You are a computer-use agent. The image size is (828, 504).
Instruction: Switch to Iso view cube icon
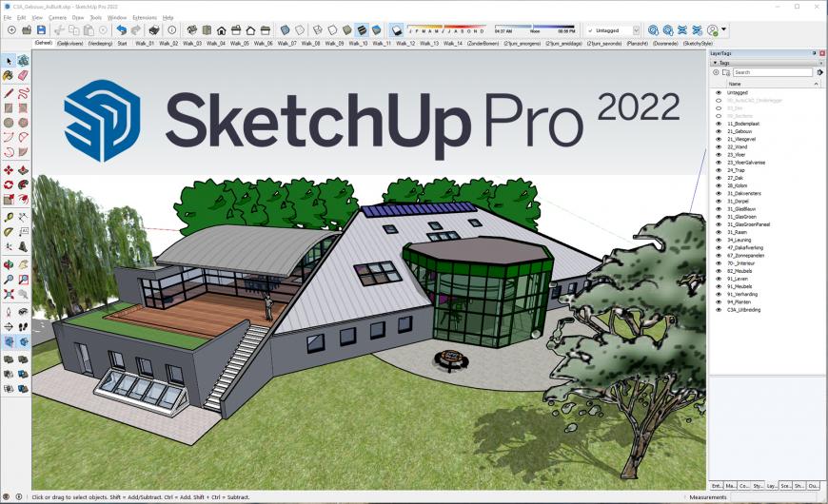point(192,30)
